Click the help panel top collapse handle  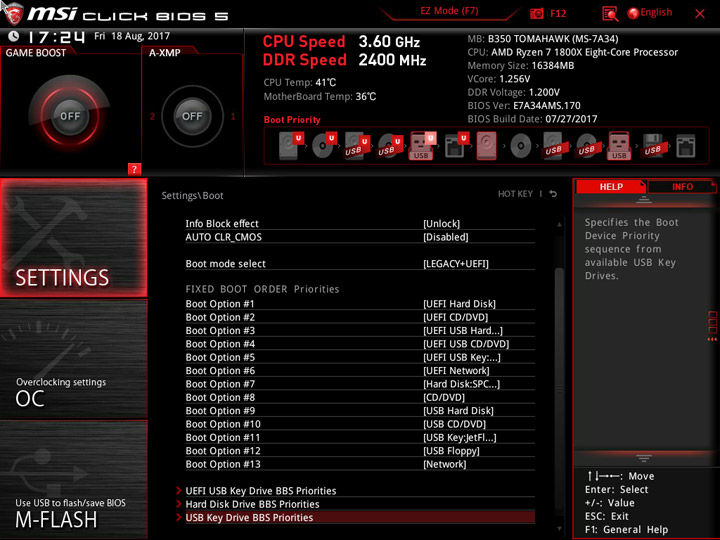643,199
